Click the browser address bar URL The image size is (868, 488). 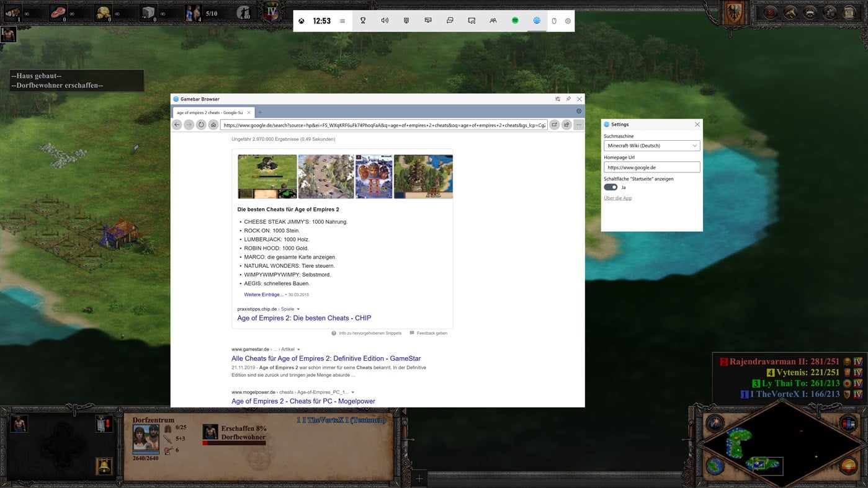(384, 125)
